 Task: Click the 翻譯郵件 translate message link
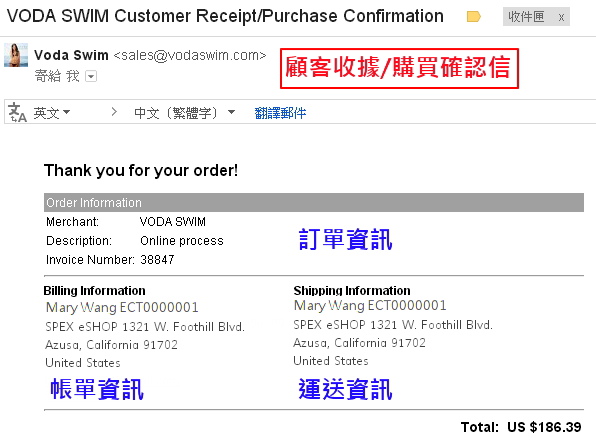tap(280, 113)
